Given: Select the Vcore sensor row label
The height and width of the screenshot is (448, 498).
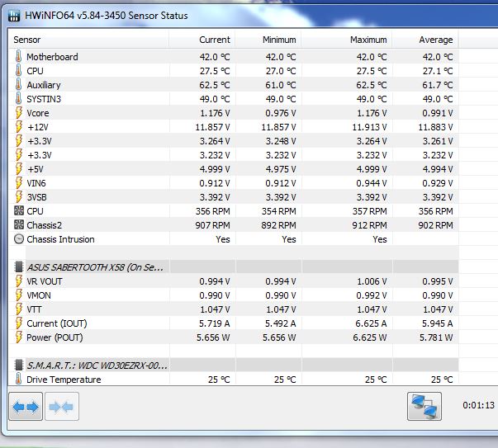Looking at the screenshot, I should 38,113.
